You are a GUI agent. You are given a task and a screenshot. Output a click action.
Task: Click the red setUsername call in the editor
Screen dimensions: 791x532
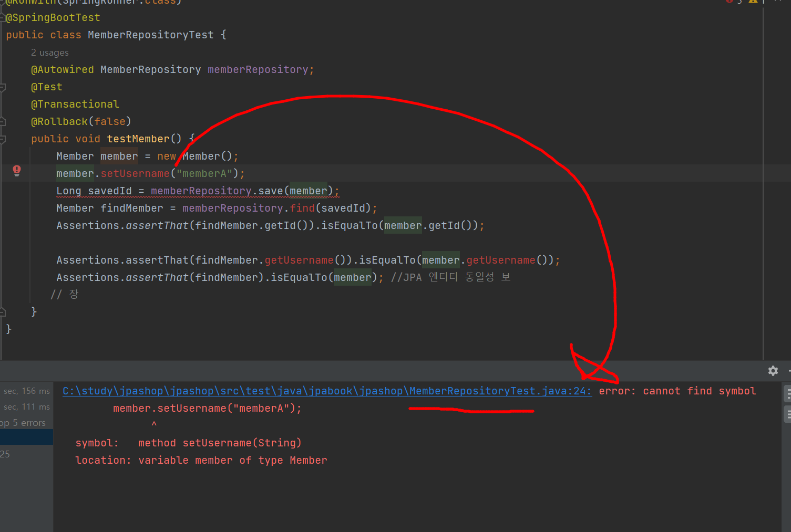[x=135, y=174]
